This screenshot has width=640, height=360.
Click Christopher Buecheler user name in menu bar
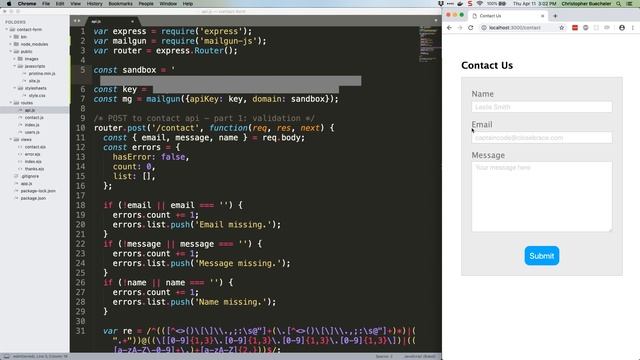click(586, 4)
